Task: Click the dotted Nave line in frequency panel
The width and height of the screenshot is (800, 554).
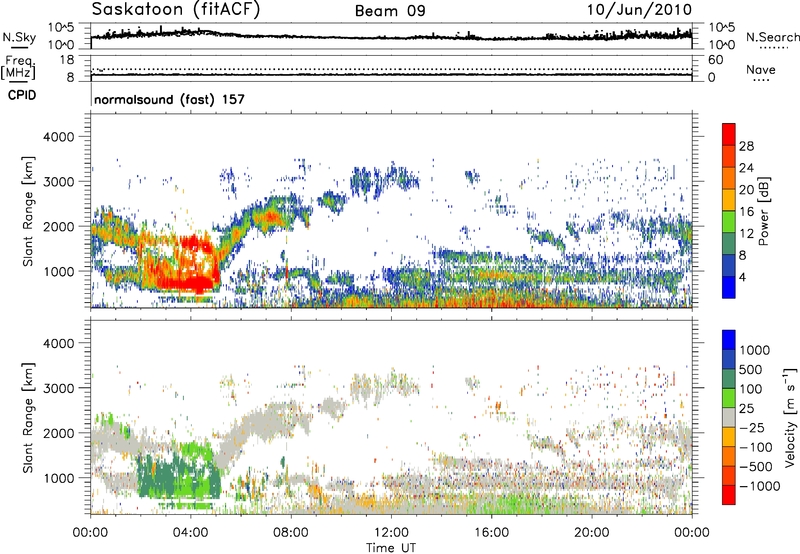Action: pos(391,69)
